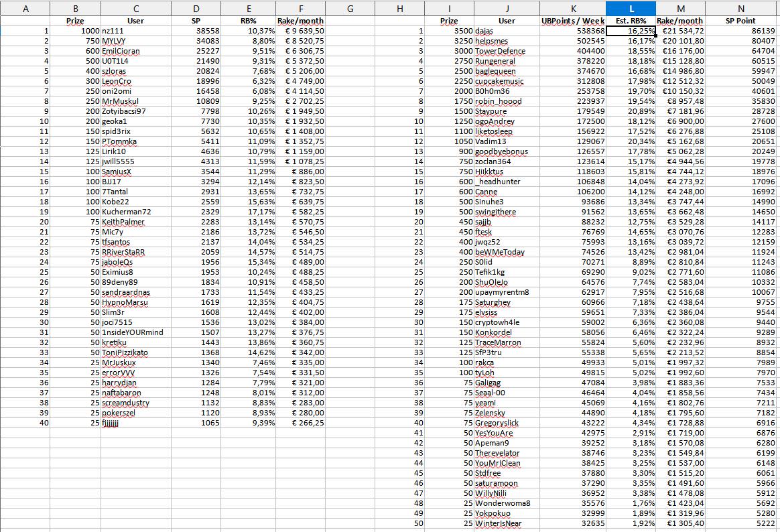
Task: Click the user cell 'Kucherman72'
Action: (x=136, y=212)
